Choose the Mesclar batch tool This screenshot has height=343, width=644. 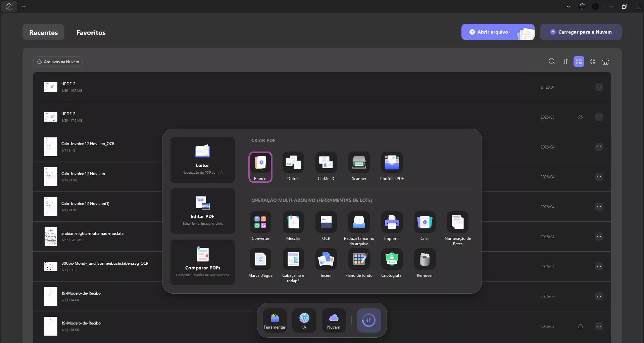pos(293,226)
